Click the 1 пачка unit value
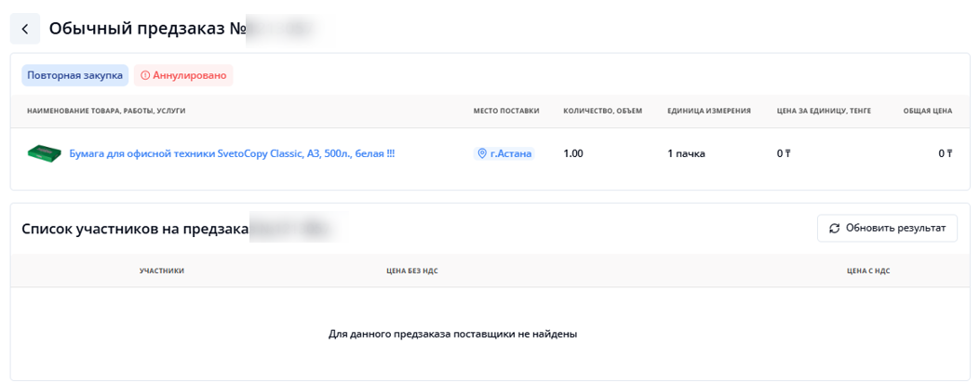 pyautogui.click(x=686, y=153)
